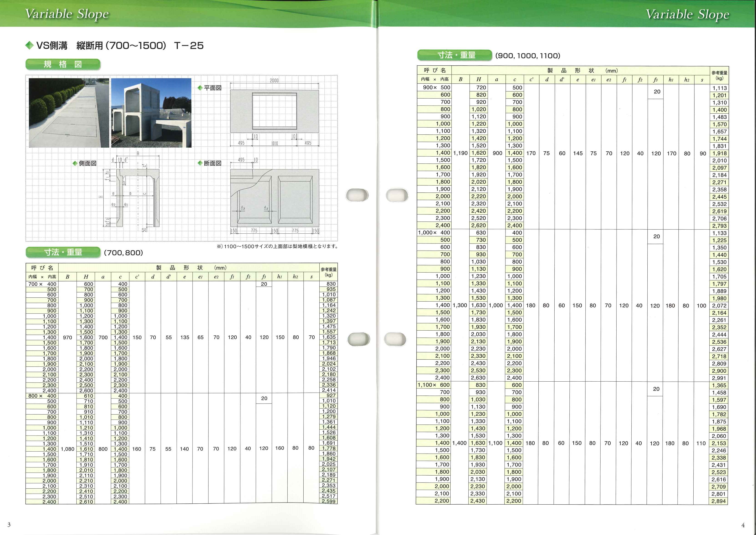The image size is (756, 535).
Task: Select the plan view rectangular opening drawing
Action: click(x=274, y=111)
